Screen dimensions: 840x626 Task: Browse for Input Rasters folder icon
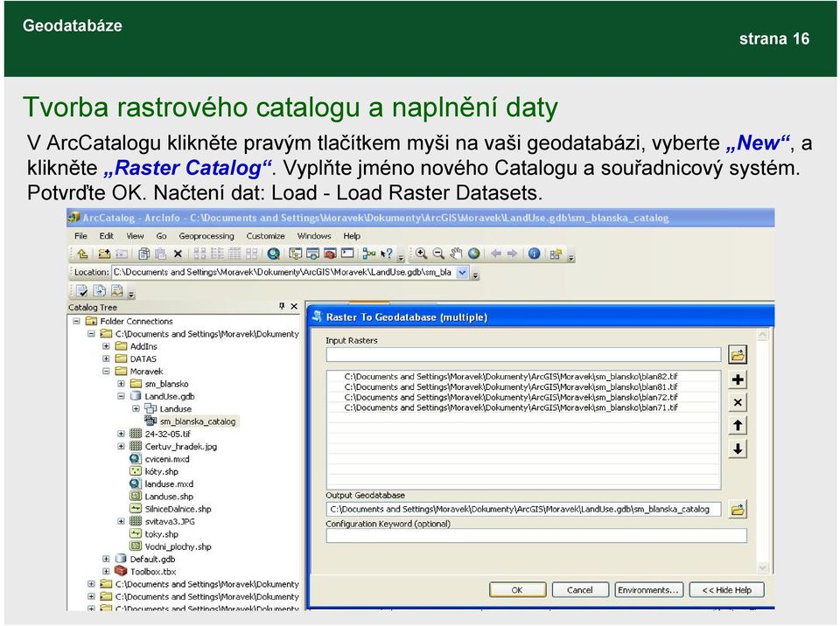(x=738, y=354)
